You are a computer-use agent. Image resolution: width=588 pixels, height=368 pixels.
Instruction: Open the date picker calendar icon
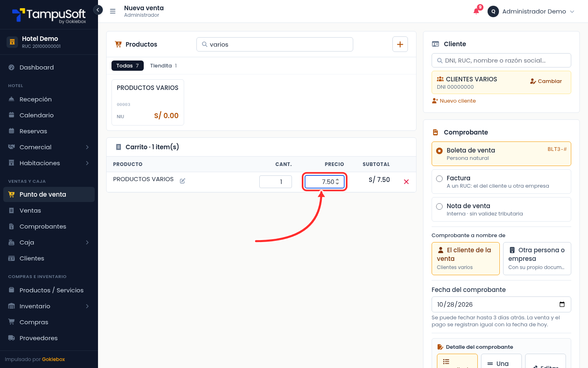(562, 304)
